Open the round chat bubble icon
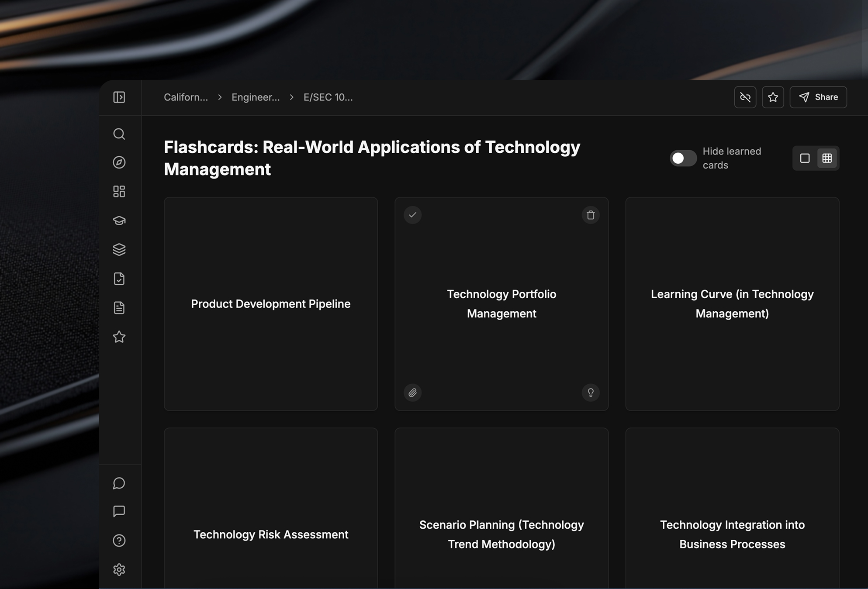This screenshot has height=589, width=868. click(x=119, y=483)
